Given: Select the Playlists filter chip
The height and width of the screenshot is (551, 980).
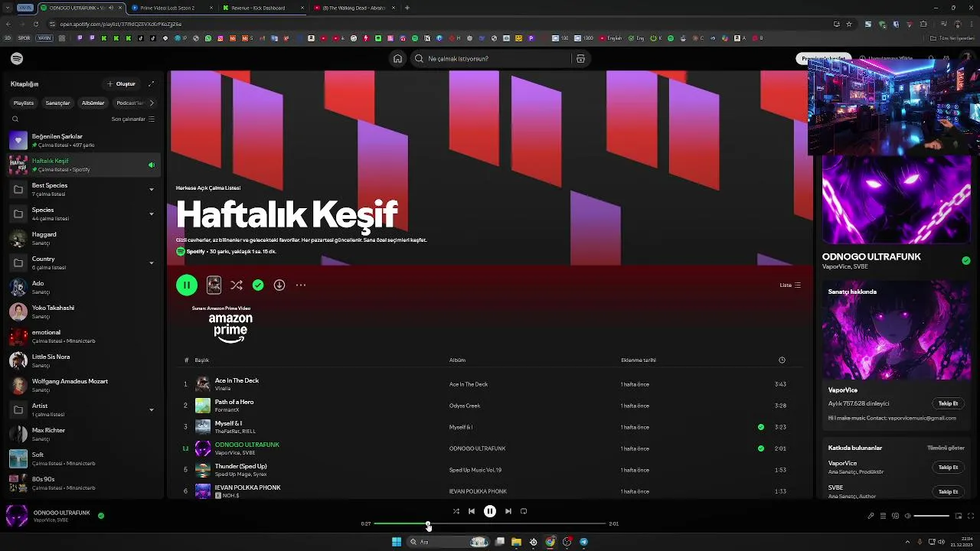Looking at the screenshot, I should click(x=24, y=103).
